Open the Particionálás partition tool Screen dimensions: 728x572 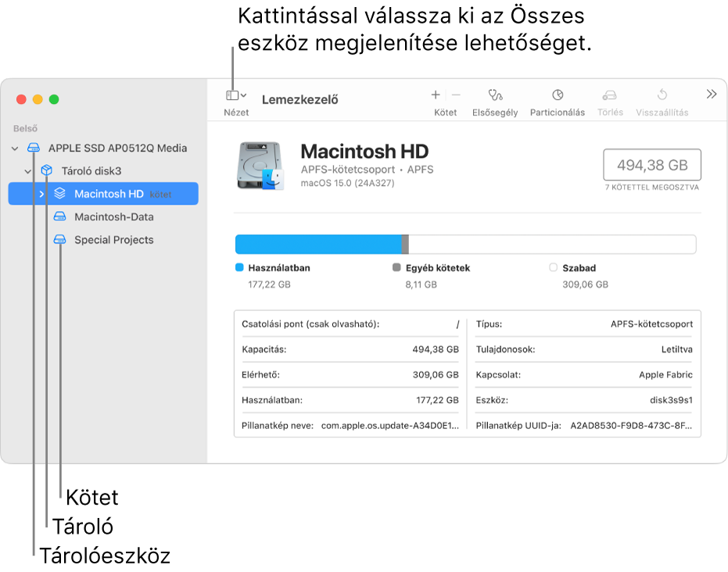click(558, 95)
